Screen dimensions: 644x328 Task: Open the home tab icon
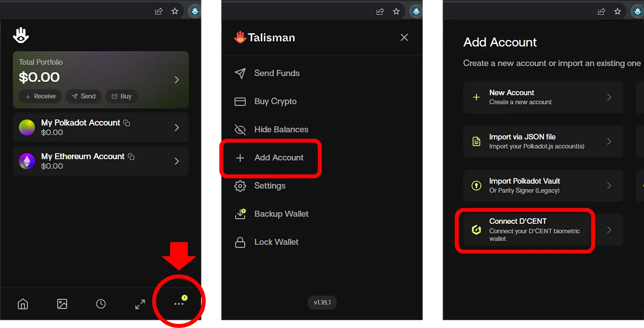(23, 304)
